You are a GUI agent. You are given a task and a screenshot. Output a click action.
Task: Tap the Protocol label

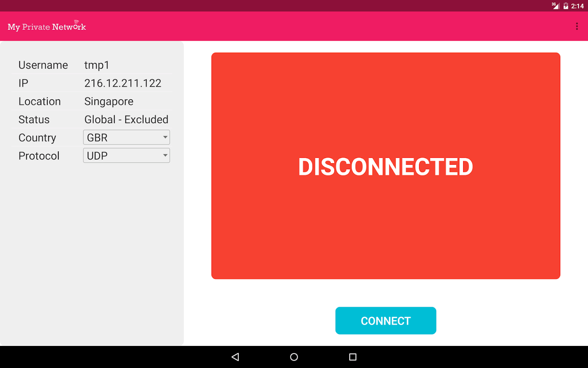39,156
